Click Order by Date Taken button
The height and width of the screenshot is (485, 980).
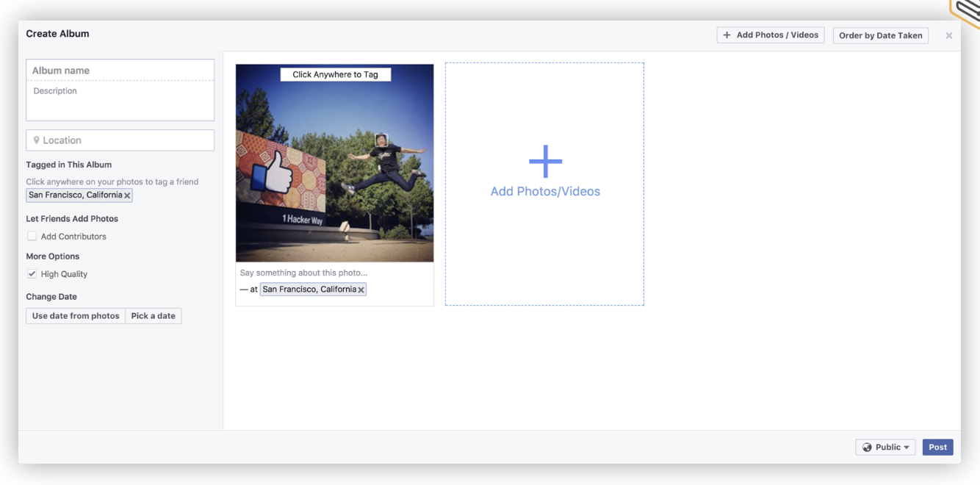click(x=881, y=35)
